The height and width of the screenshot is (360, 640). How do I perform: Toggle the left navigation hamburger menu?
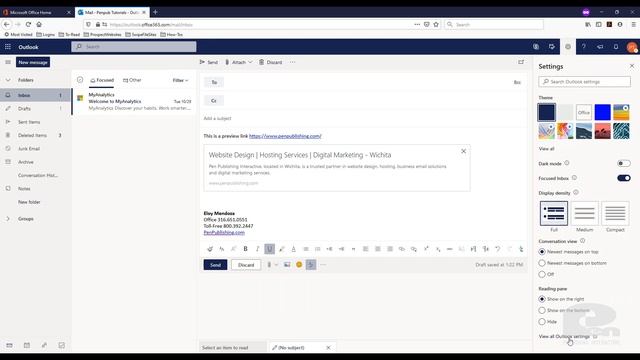(x=8, y=62)
